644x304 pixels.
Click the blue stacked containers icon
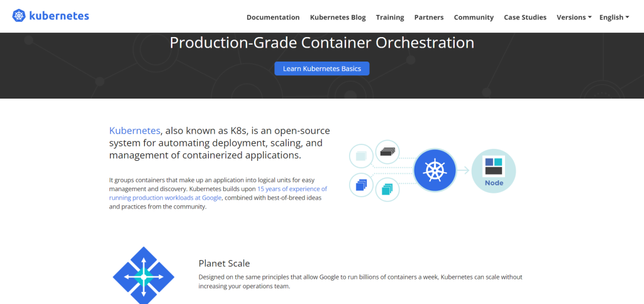(361, 185)
